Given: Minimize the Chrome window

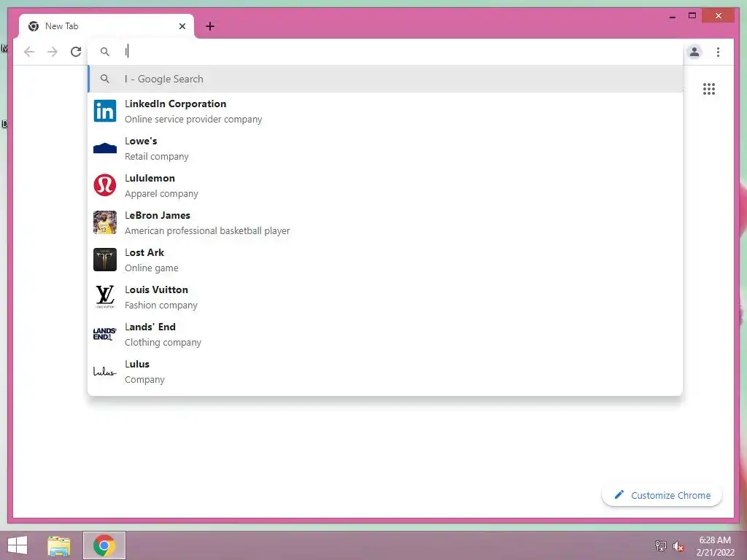Looking at the screenshot, I should [x=673, y=16].
